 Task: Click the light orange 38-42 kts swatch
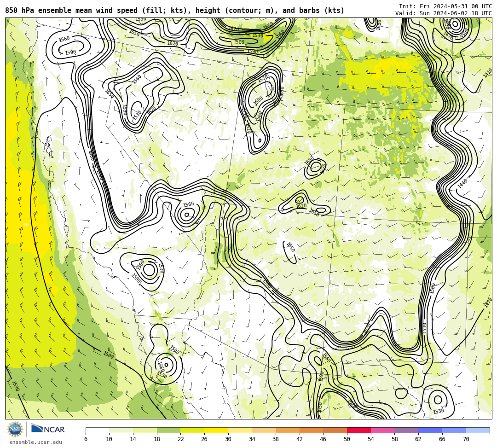pyautogui.click(x=288, y=430)
